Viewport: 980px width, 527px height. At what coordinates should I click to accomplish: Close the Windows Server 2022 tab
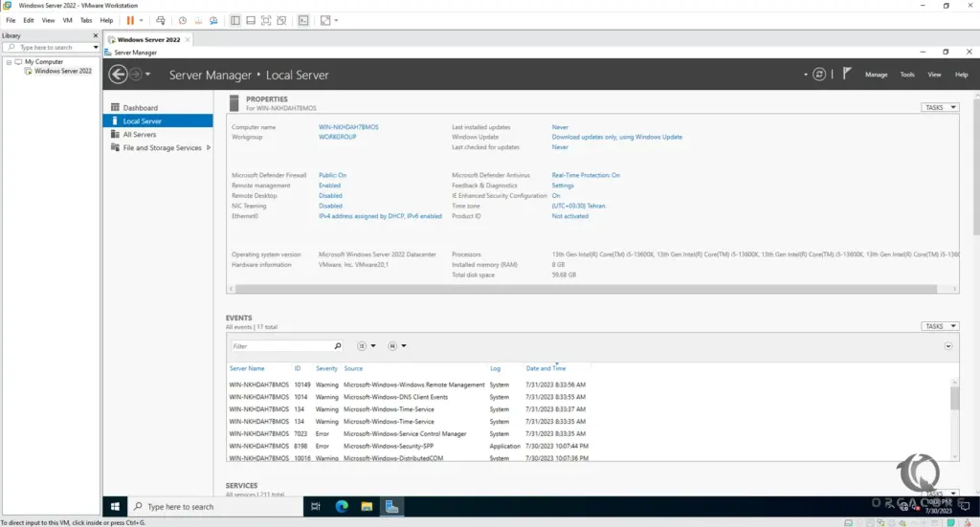(188, 39)
